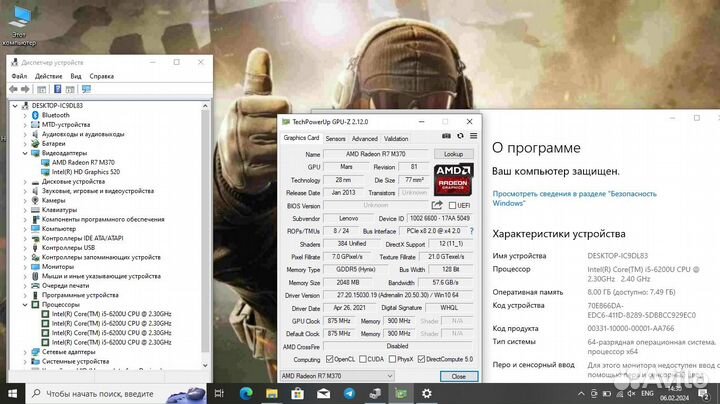Switch to the Sensors tab in GPU-Z
This screenshot has width=720, height=404.
(335, 139)
